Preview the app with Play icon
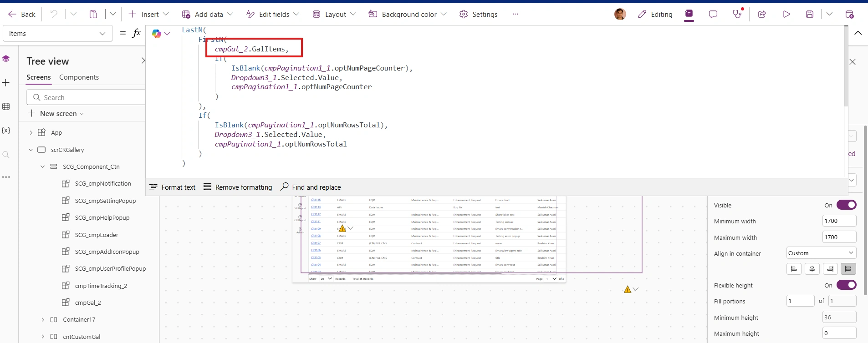The image size is (868, 343). 786,14
